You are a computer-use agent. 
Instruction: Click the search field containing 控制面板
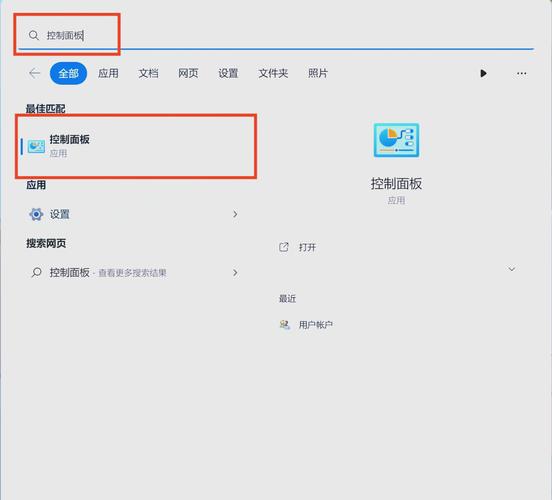pos(276,35)
